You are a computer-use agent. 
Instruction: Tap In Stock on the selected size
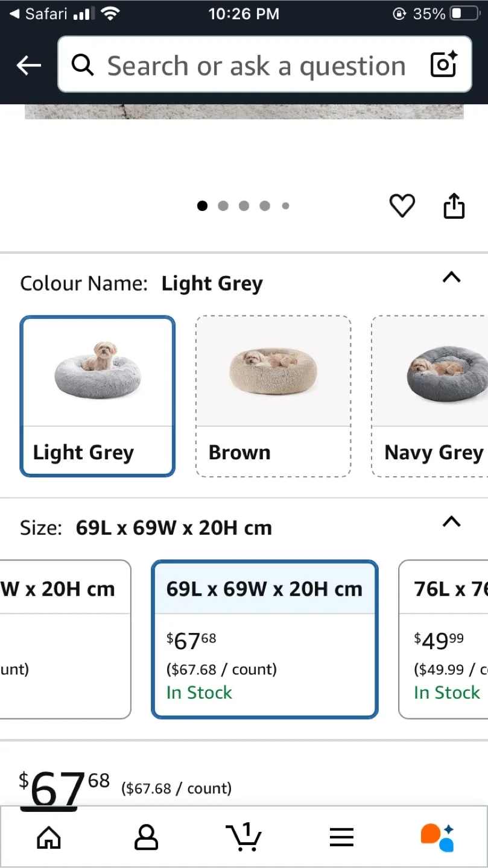198,692
